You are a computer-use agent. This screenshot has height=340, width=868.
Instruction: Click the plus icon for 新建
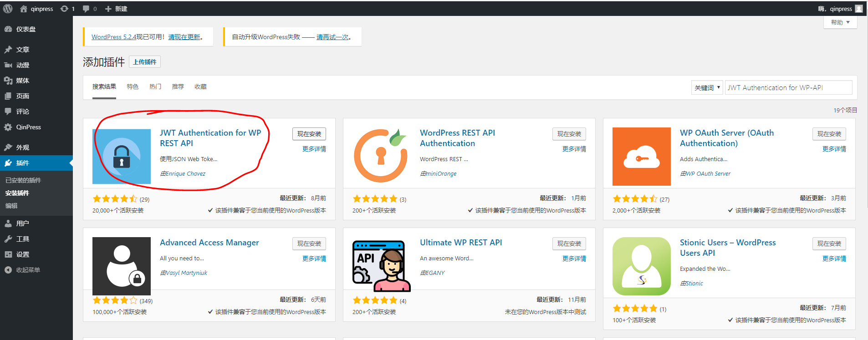click(x=108, y=9)
